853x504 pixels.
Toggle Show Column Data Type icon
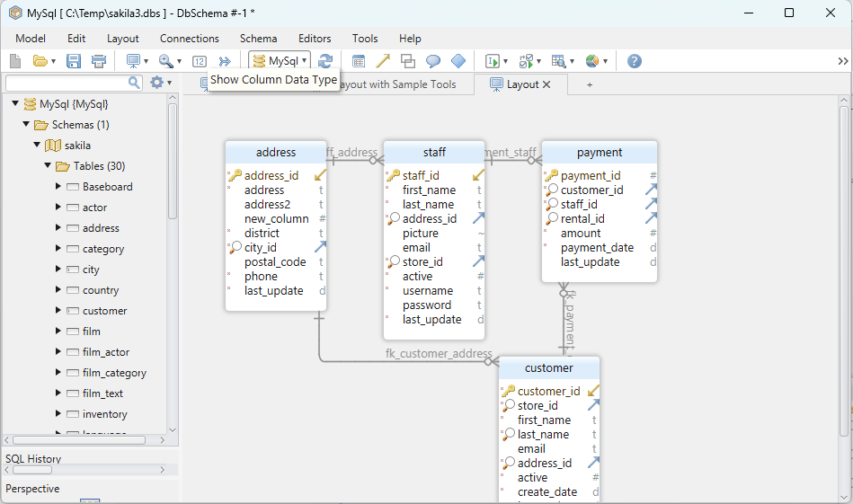pyautogui.click(x=200, y=61)
